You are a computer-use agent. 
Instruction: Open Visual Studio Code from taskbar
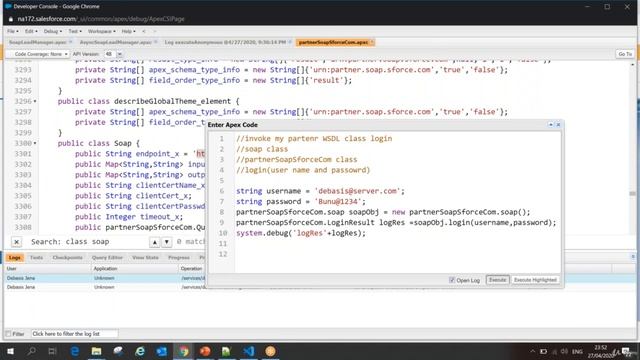point(249,351)
